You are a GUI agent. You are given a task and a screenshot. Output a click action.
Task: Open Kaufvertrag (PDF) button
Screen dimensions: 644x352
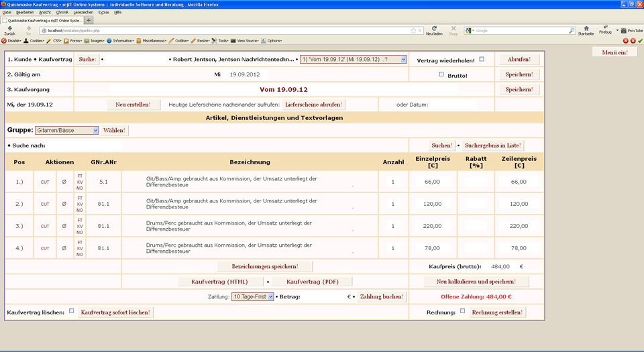(x=312, y=282)
